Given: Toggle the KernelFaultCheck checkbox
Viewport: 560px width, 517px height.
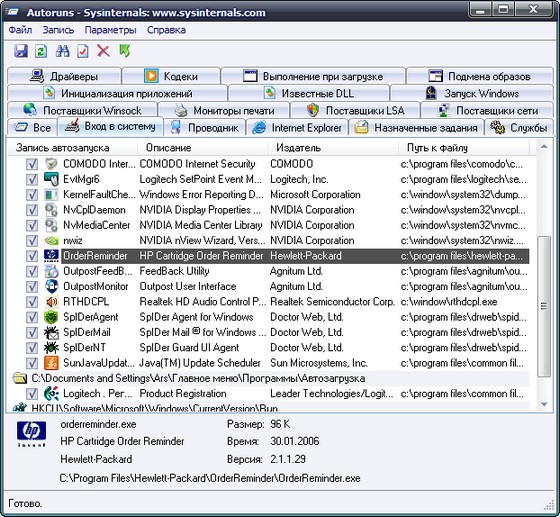Looking at the screenshot, I should [32, 195].
